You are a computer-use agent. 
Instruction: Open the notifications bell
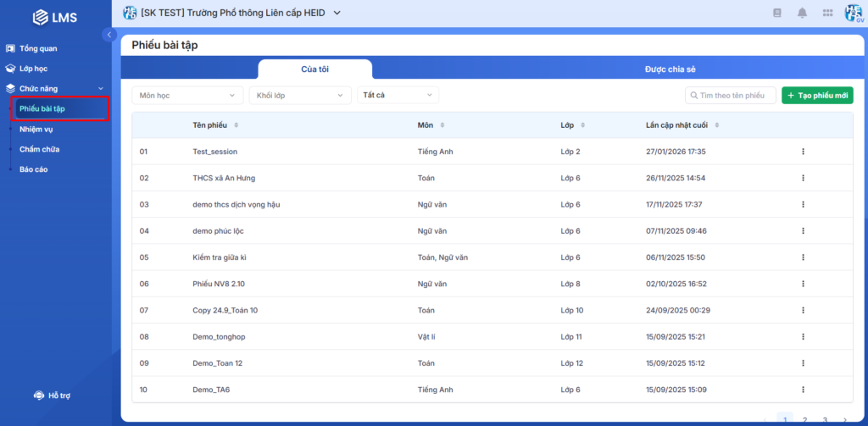(802, 13)
